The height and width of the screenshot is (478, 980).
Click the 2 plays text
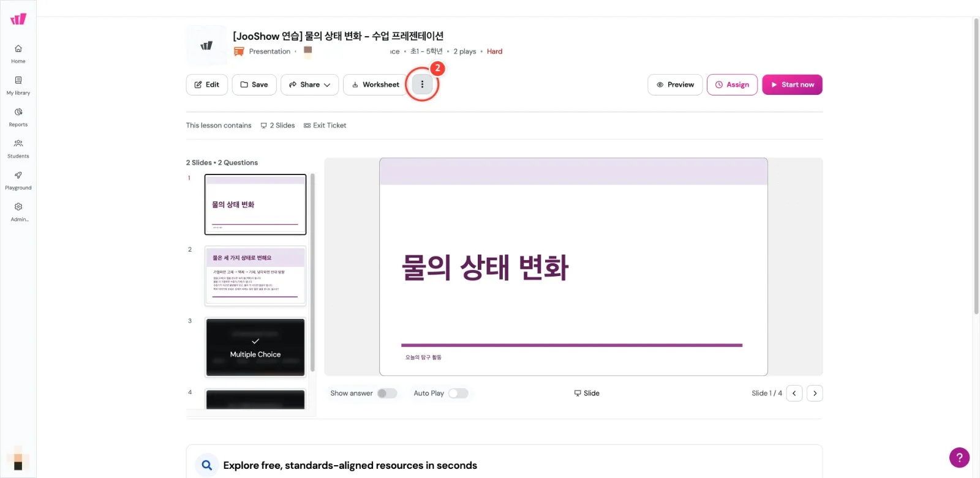(x=465, y=51)
